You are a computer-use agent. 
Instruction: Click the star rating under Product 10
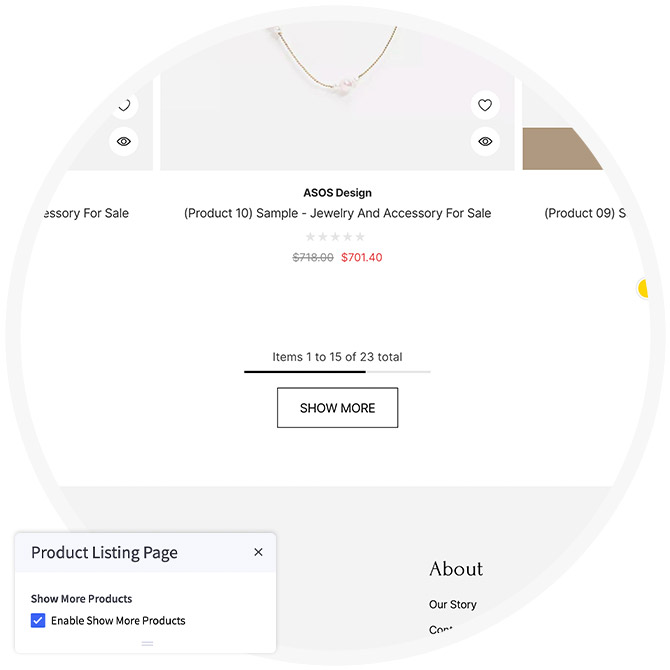[x=335, y=237]
